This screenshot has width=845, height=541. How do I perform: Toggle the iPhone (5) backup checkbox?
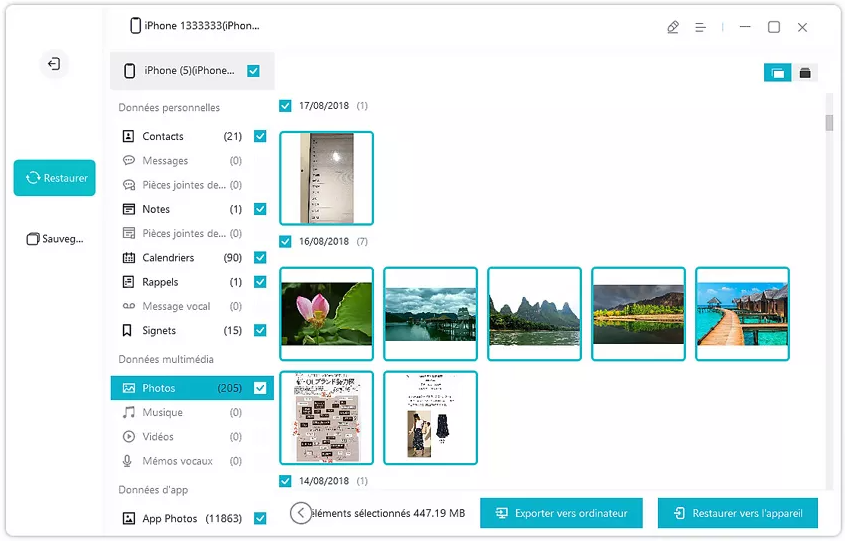point(253,71)
